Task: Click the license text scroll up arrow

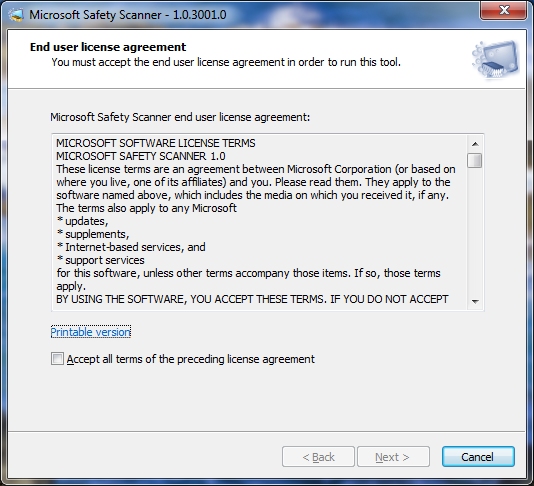Action: (475, 144)
